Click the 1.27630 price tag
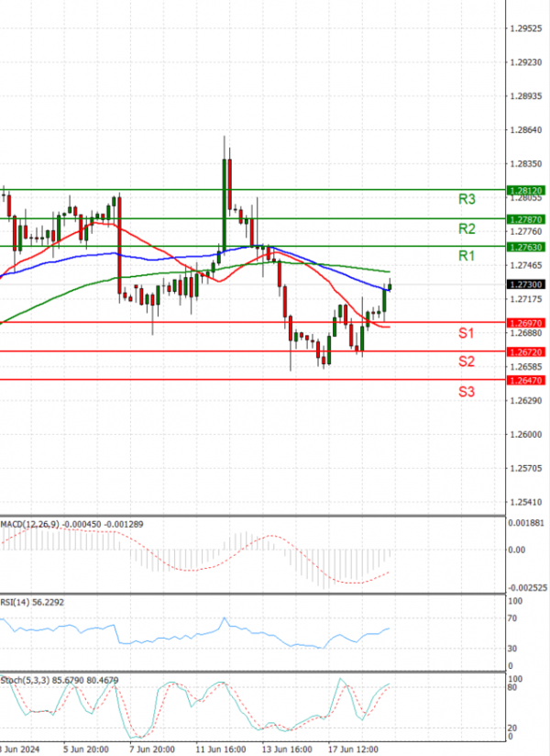 (526, 247)
